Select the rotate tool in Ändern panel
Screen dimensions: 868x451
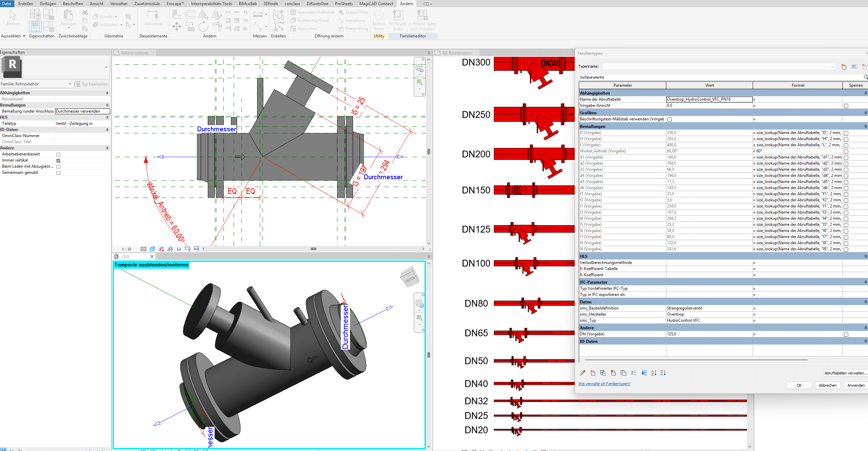coord(203,27)
